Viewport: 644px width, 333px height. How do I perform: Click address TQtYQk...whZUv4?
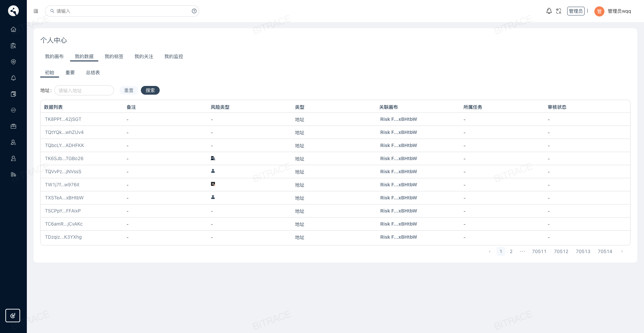pyautogui.click(x=64, y=132)
